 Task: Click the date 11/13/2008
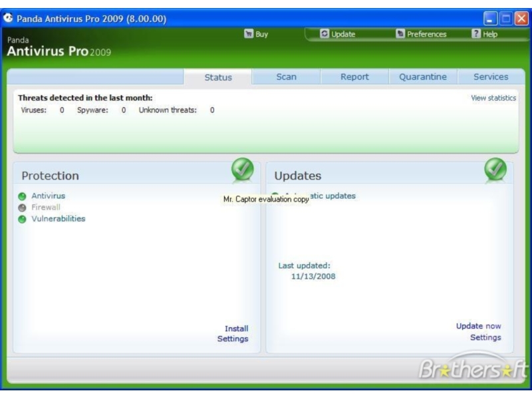pyautogui.click(x=313, y=276)
